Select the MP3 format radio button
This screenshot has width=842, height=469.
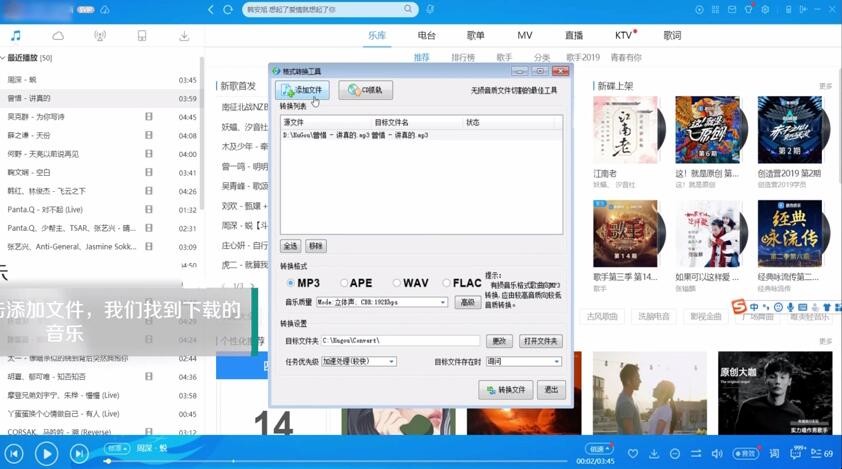(291, 283)
